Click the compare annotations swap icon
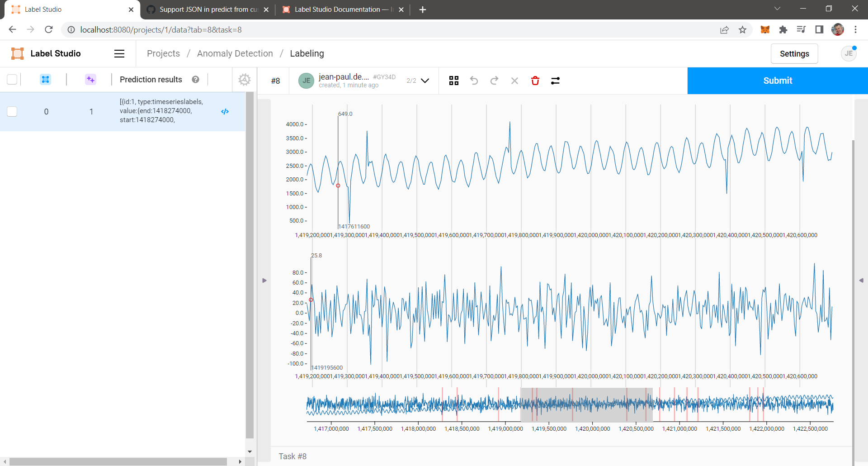The height and width of the screenshot is (466, 868). pyautogui.click(x=555, y=81)
